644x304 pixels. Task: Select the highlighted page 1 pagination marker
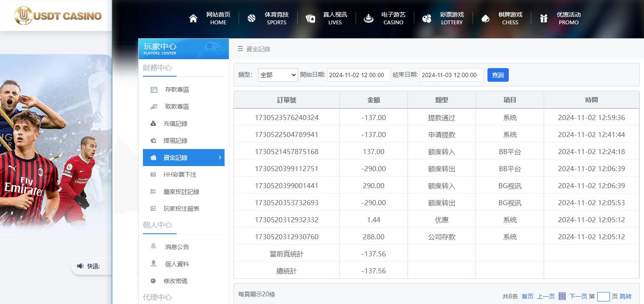tap(562, 296)
